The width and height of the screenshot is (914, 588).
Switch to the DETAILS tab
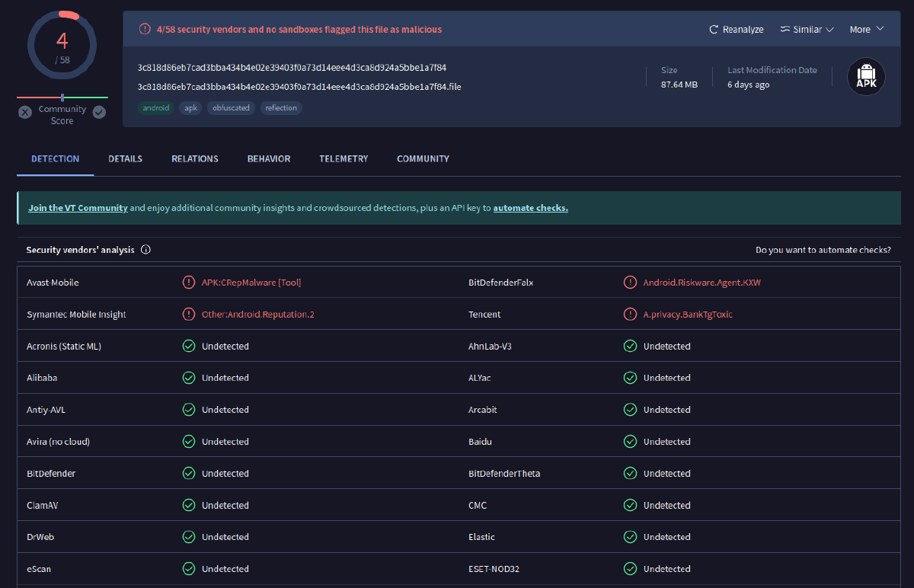pos(125,159)
